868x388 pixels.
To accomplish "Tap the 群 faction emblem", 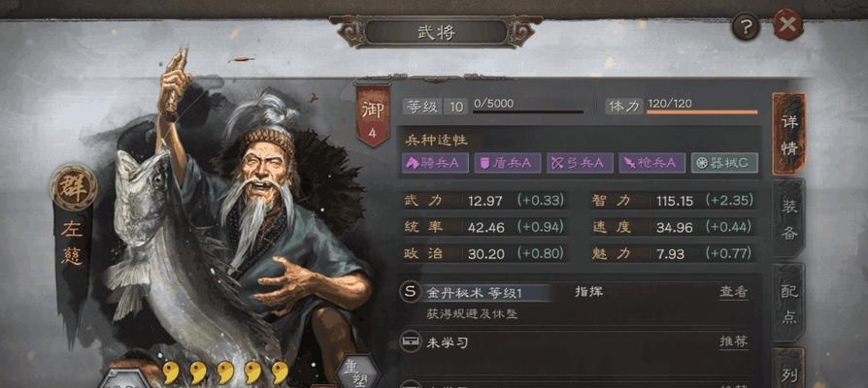I will pyautogui.click(x=74, y=187).
